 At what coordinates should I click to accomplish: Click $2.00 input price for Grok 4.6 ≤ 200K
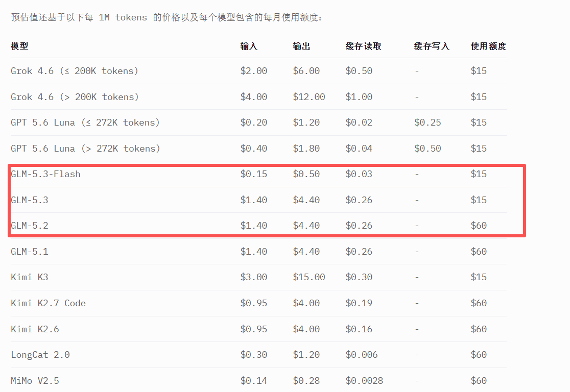(x=254, y=71)
